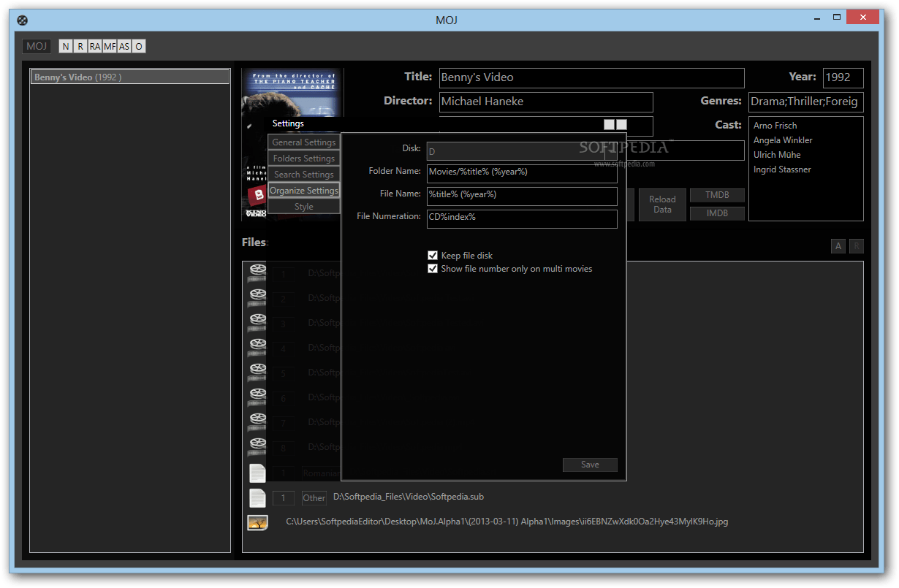Click the AS toolbar button

pos(124,47)
